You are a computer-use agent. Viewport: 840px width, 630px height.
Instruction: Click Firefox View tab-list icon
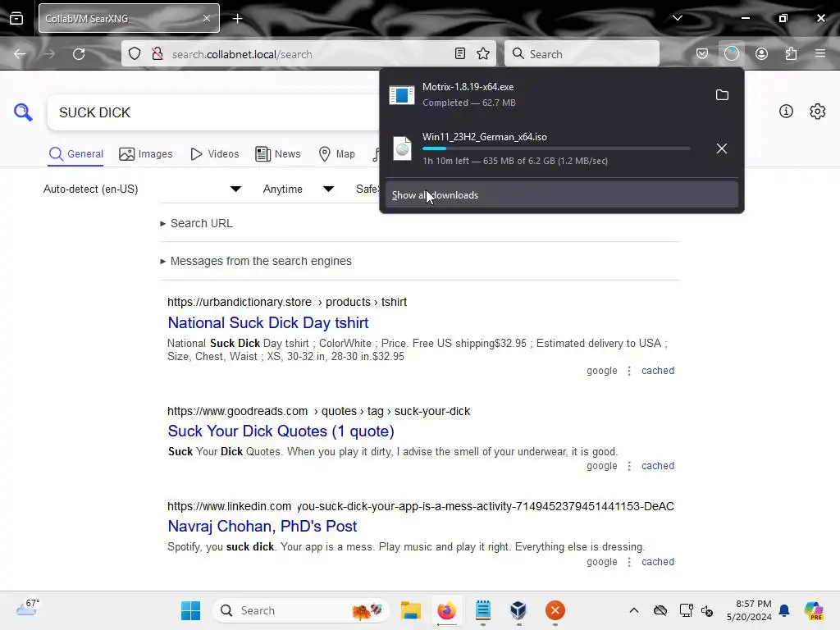tap(16, 18)
